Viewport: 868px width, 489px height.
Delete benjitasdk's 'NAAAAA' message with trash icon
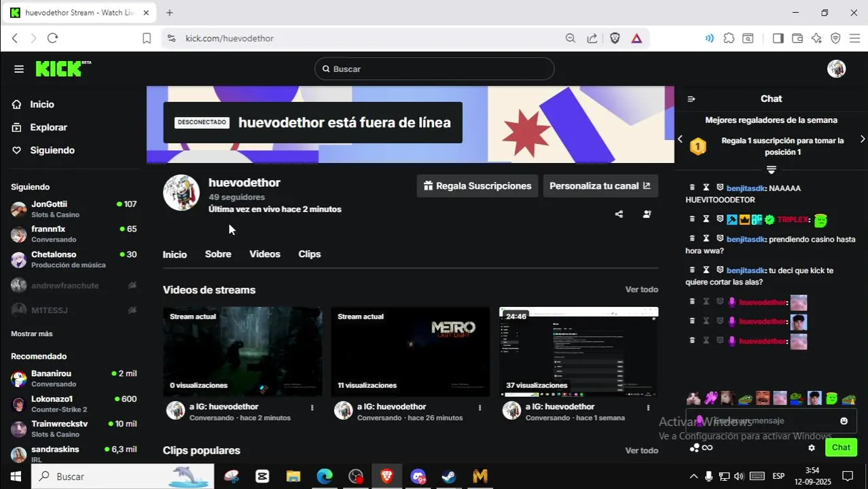(692, 188)
